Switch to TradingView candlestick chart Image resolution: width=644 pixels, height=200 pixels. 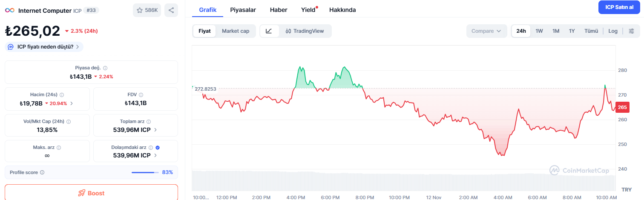pyautogui.click(x=305, y=31)
